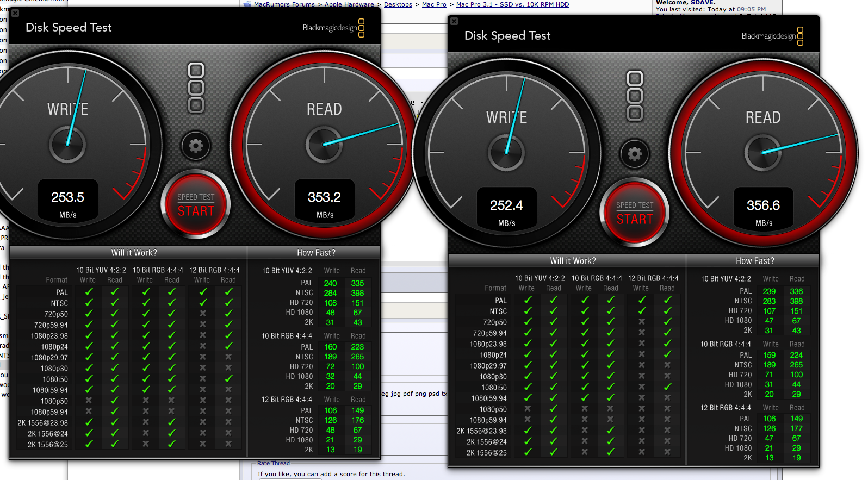Click the Blackmagicdesign logo in right window
The image size is (868, 480).
[772, 36]
